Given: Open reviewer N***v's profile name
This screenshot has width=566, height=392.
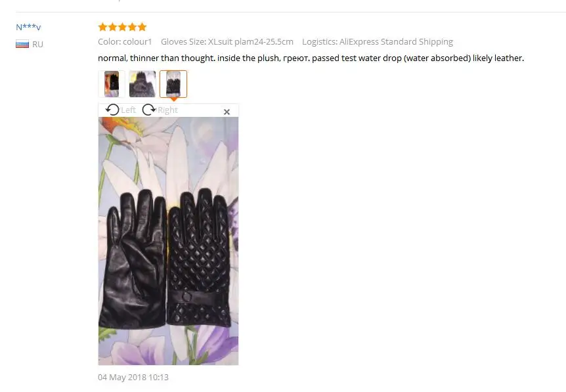Looking at the screenshot, I should click(x=28, y=27).
